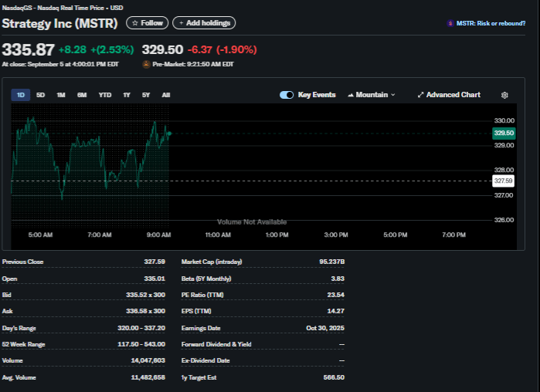540x392 pixels.
Task: Click the 9:00 AM time axis label
Action: pos(159,235)
